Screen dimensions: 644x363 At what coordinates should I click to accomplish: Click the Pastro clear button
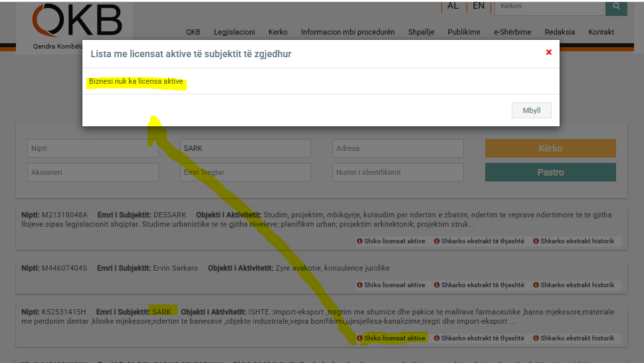click(x=550, y=172)
